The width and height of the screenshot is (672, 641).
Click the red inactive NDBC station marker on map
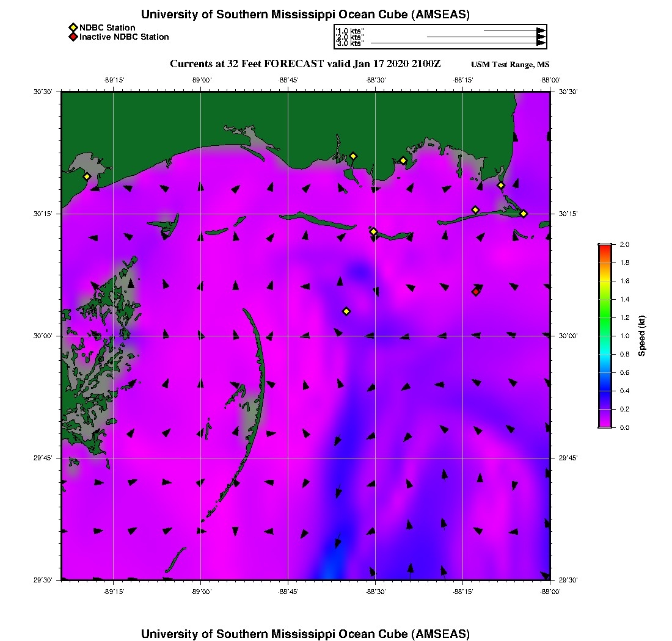click(476, 292)
